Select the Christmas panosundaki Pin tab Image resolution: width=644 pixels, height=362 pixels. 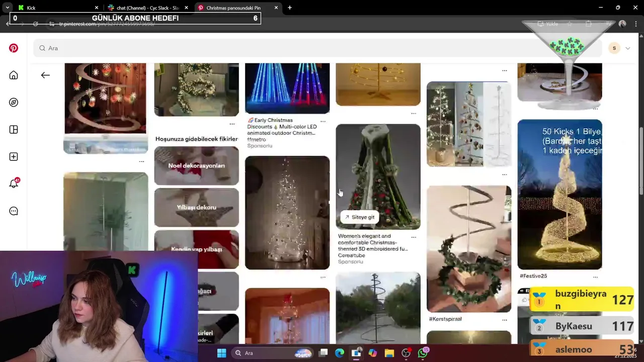[234, 8]
